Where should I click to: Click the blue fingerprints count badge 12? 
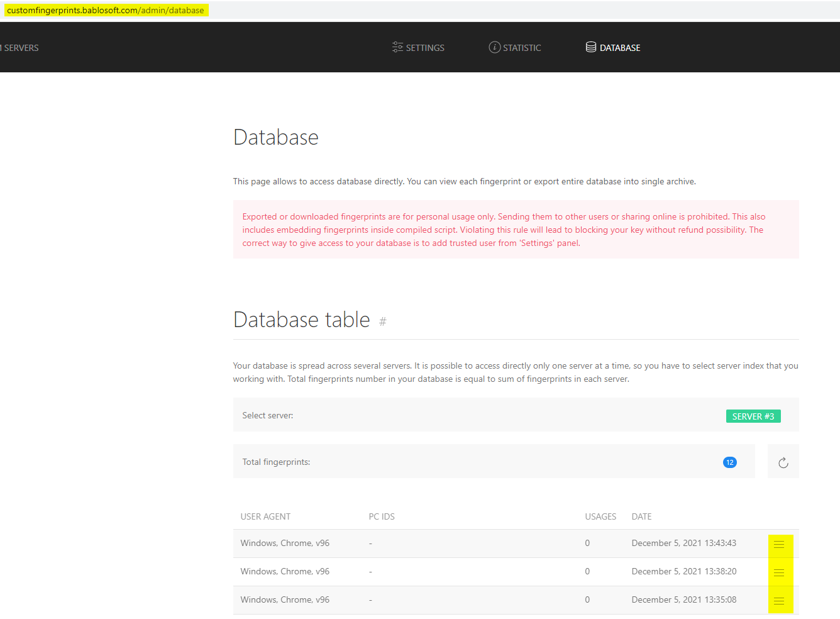point(729,462)
